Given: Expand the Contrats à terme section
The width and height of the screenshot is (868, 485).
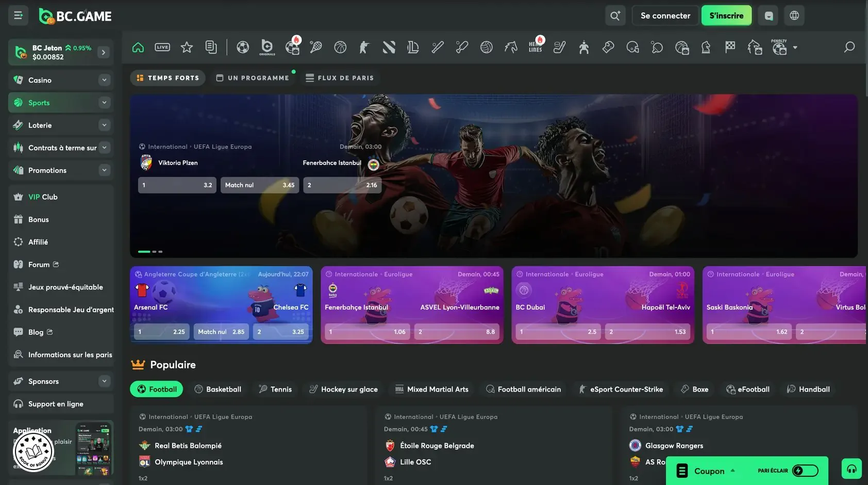Looking at the screenshot, I should coord(104,148).
